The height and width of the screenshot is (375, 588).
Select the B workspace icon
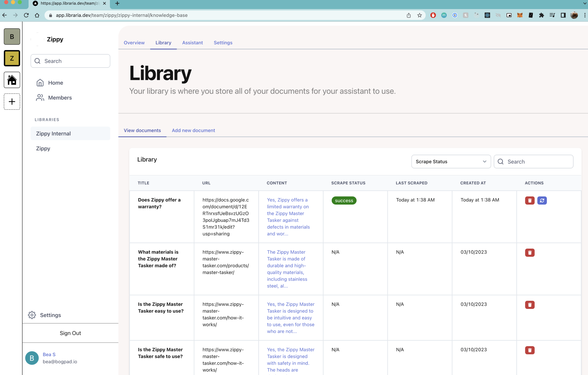[12, 36]
